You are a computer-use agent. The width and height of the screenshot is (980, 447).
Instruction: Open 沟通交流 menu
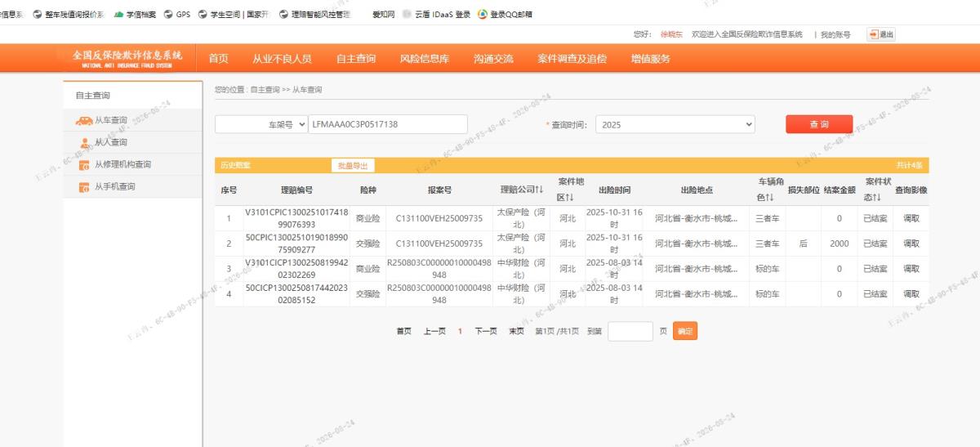pos(493,59)
